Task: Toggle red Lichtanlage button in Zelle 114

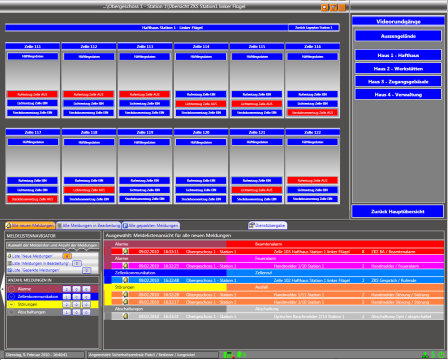Action: pos(201,104)
